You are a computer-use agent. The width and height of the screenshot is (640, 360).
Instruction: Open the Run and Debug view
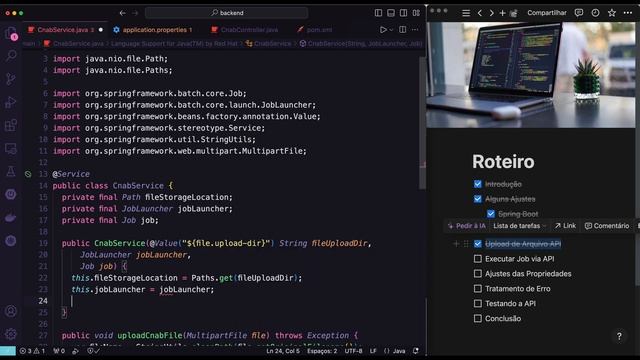pyautogui.click(x=11, y=102)
